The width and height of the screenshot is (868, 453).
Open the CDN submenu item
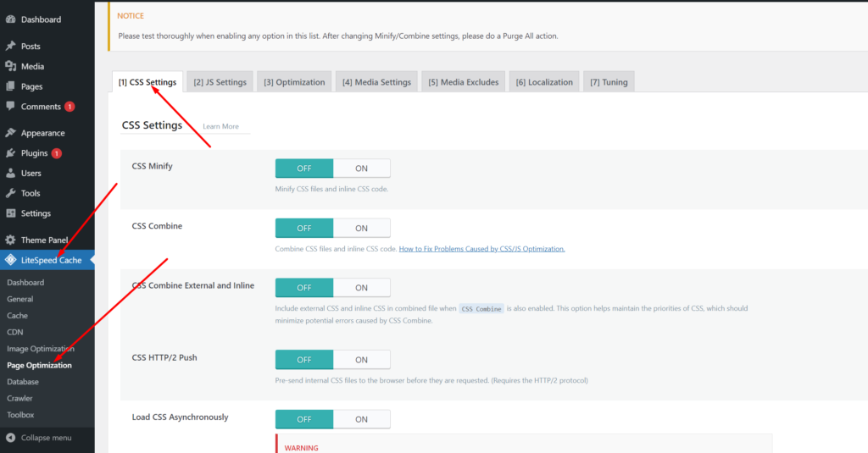(15, 333)
